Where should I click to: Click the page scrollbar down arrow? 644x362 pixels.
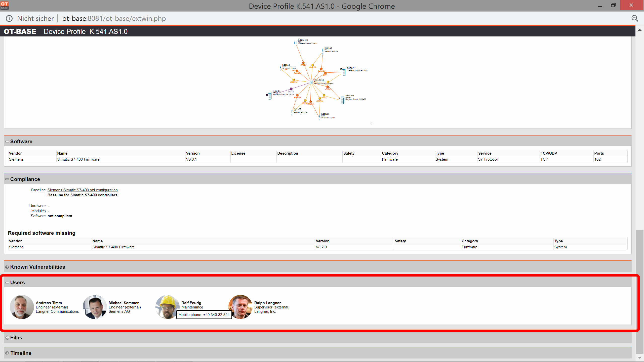click(x=639, y=357)
